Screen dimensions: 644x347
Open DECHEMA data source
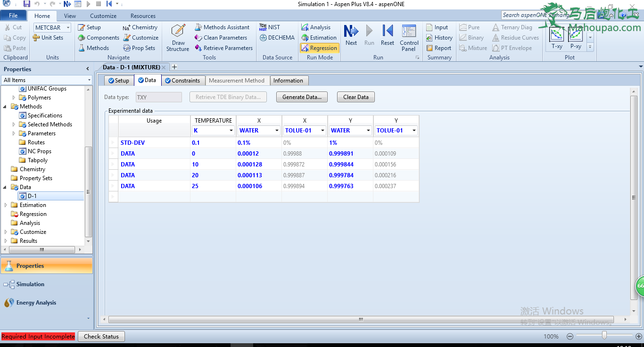(x=277, y=38)
